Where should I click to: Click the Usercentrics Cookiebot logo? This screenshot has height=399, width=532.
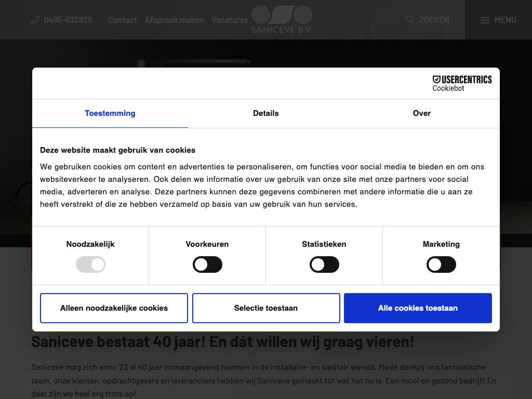click(x=462, y=83)
